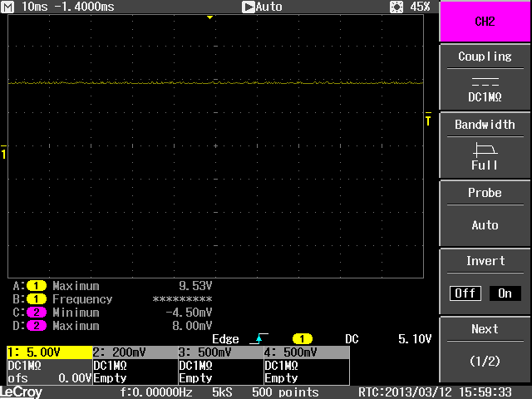Click measurement D channel 2 badge
Image resolution: width=532 pixels, height=399 pixels.
click(37, 326)
